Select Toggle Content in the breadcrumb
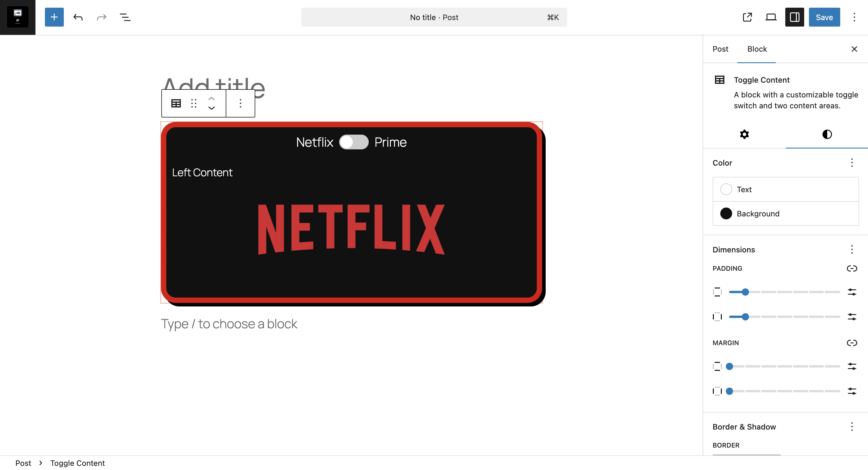 coord(77,463)
